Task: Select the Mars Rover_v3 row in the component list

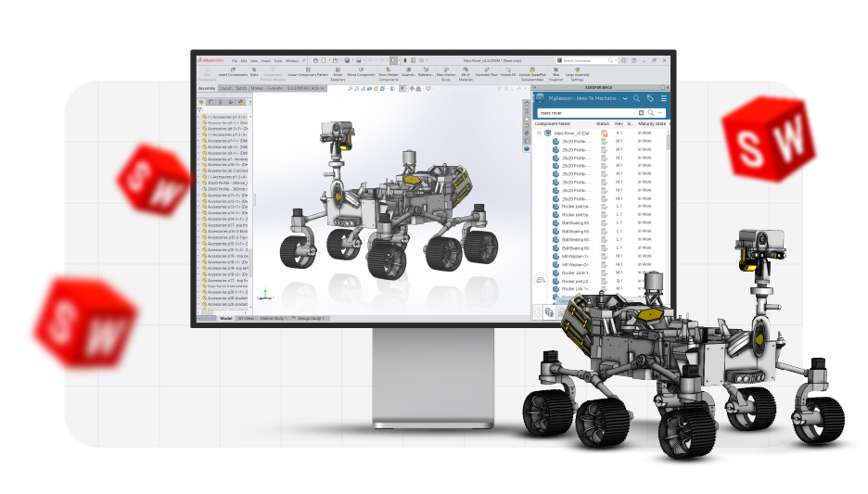Action: point(600,133)
